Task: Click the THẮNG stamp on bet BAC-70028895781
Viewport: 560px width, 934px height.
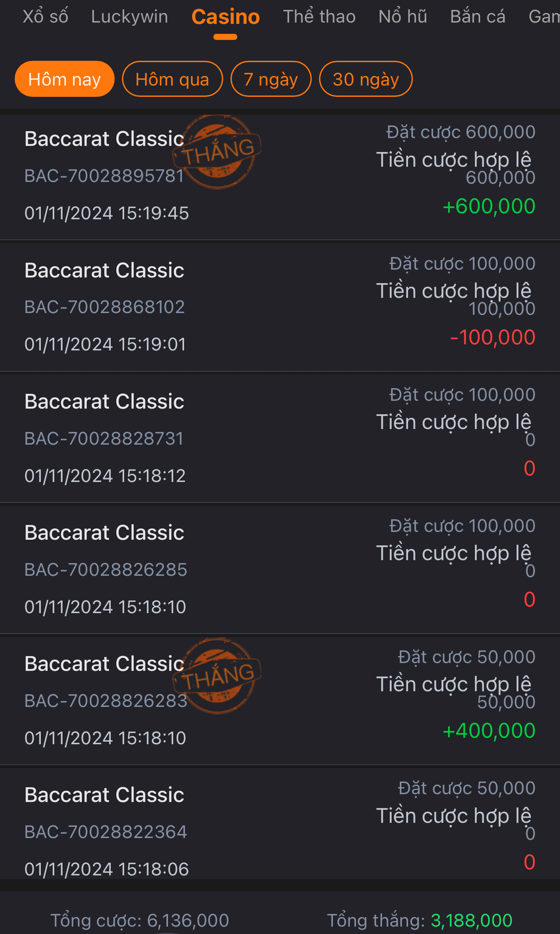Action: click(x=218, y=152)
